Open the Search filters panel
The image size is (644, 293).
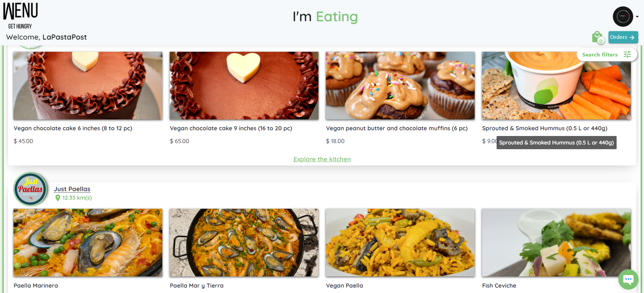tap(606, 55)
